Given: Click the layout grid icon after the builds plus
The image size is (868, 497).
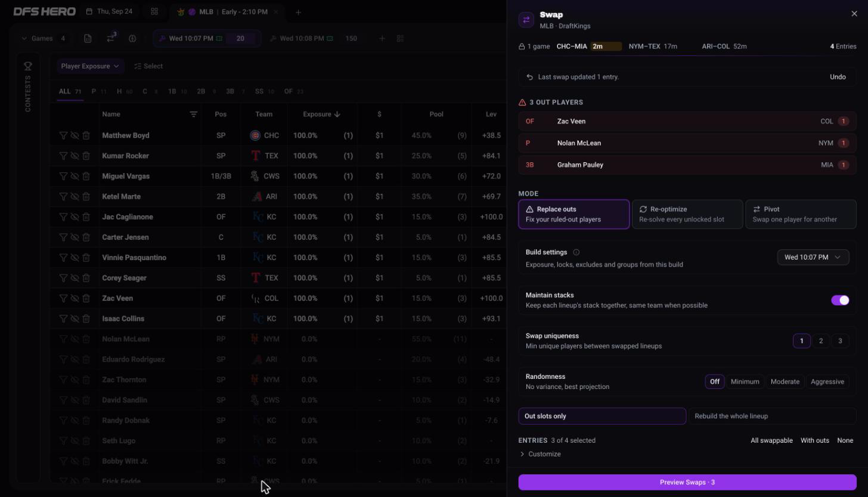Looking at the screenshot, I should [401, 38].
